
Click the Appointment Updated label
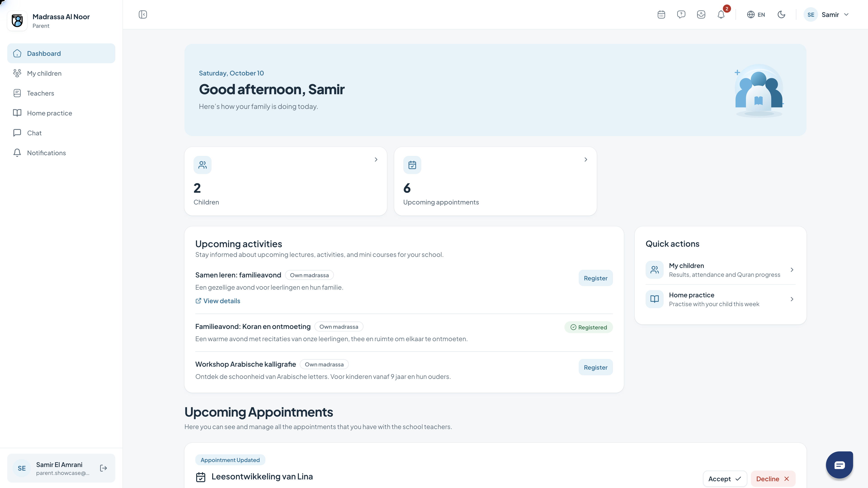(230, 460)
